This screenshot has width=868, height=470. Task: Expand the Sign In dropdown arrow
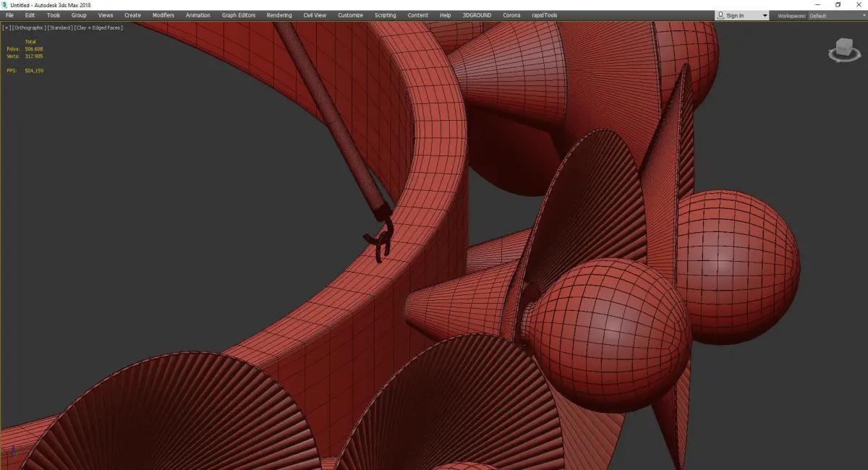pyautogui.click(x=765, y=16)
